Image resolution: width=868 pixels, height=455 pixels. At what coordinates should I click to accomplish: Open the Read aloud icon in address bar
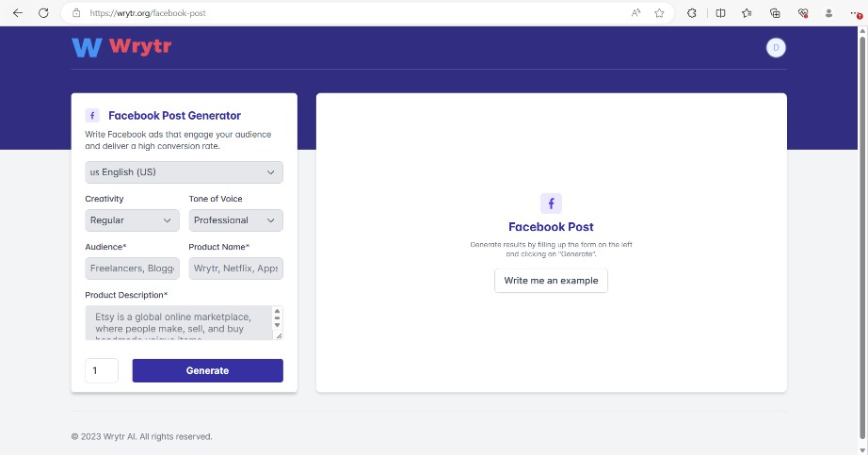coord(635,13)
